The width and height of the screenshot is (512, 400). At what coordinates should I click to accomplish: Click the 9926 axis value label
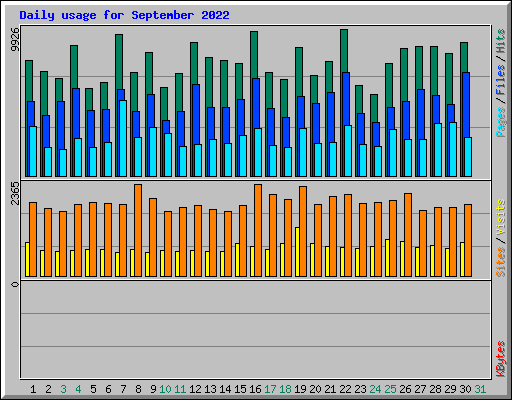[x=15, y=40]
